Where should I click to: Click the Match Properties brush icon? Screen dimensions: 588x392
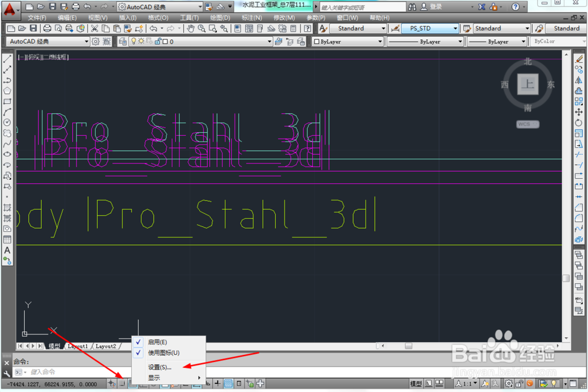128,28
